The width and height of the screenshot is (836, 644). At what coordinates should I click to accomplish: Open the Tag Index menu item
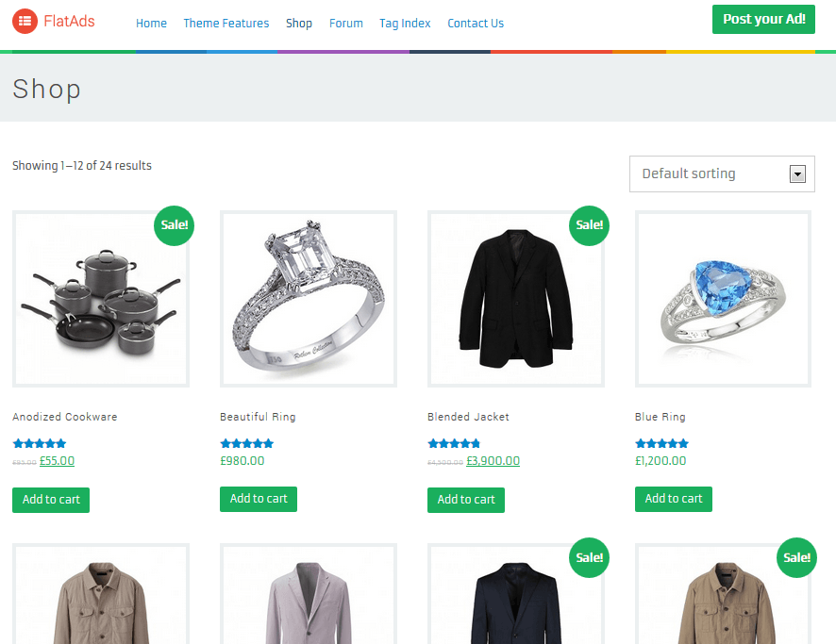pyautogui.click(x=405, y=24)
